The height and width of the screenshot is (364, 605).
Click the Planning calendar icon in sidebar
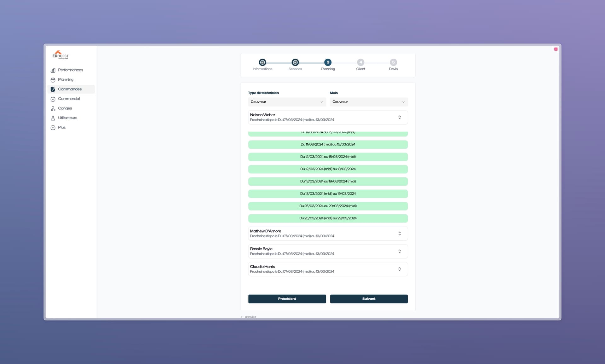pyautogui.click(x=53, y=80)
